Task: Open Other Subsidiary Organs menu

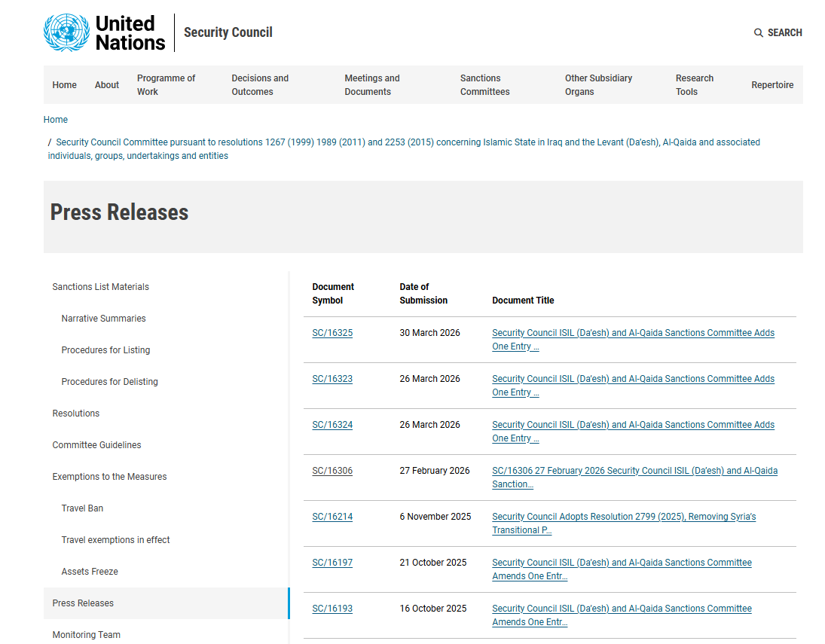Action: click(x=598, y=85)
